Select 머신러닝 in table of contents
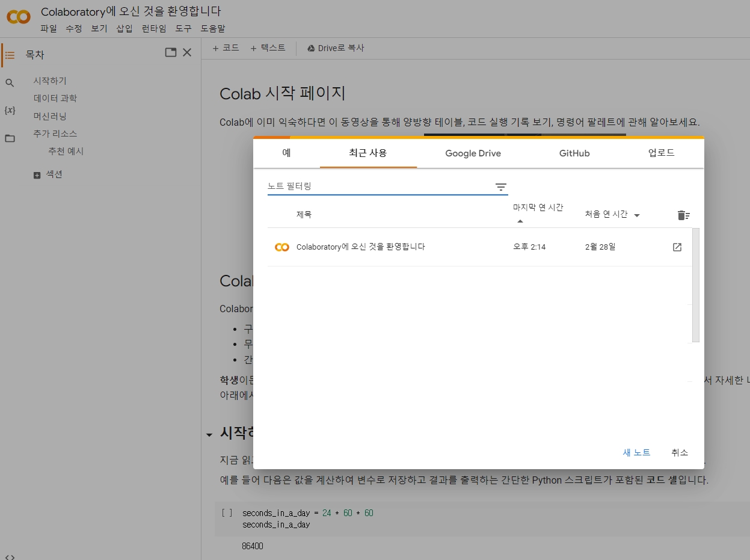This screenshot has height=560, width=750. click(50, 115)
